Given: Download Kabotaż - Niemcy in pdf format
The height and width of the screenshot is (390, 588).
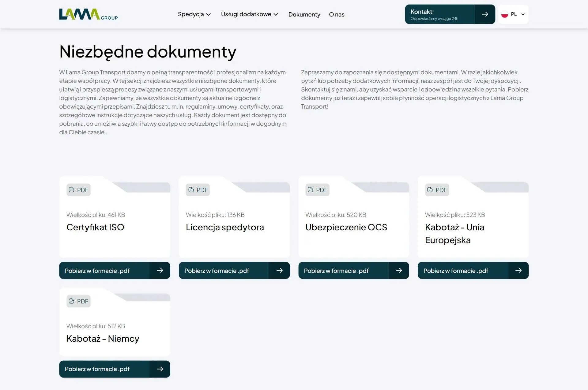Looking at the screenshot, I should coord(115,369).
